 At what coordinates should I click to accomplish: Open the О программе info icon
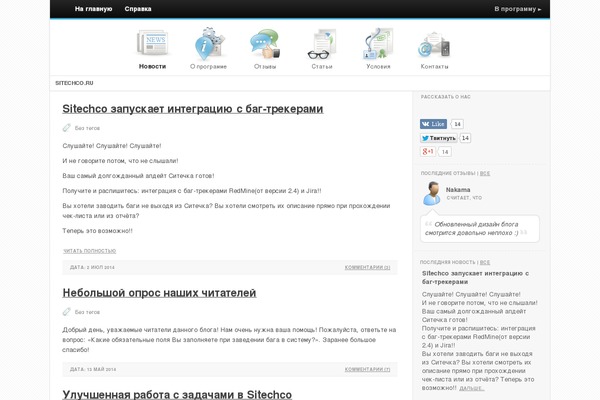pyautogui.click(x=209, y=43)
